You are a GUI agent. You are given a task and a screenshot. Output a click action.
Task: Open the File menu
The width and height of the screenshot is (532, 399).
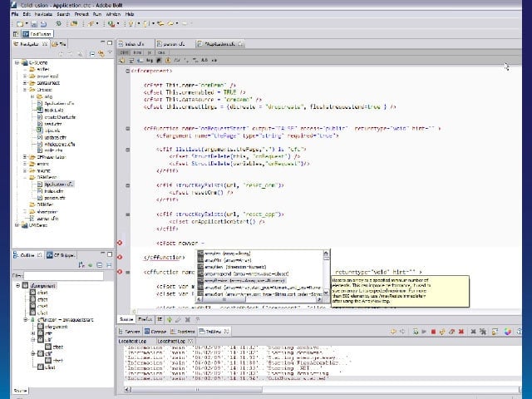pyautogui.click(x=15, y=14)
